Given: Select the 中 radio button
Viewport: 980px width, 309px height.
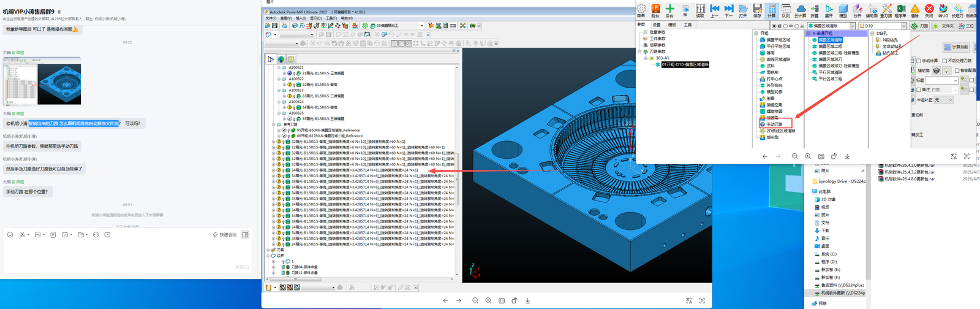Looking at the screenshot, I should click(x=785, y=26).
